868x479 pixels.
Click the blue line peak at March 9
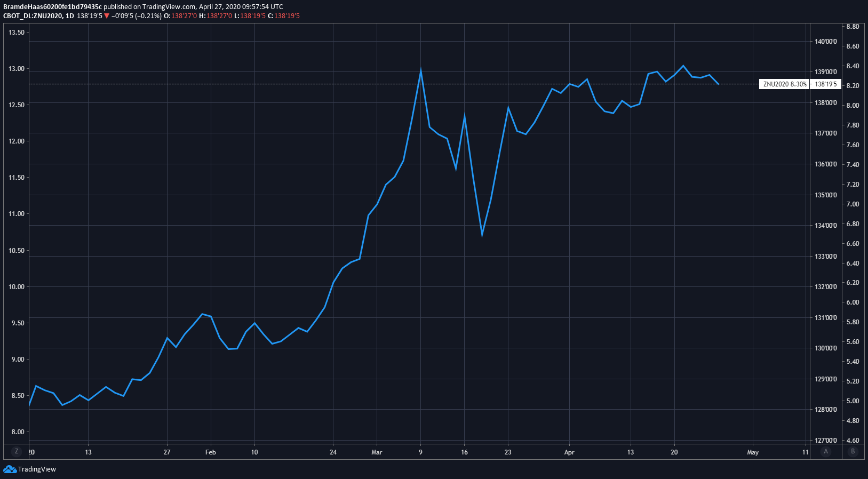click(x=421, y=71)
